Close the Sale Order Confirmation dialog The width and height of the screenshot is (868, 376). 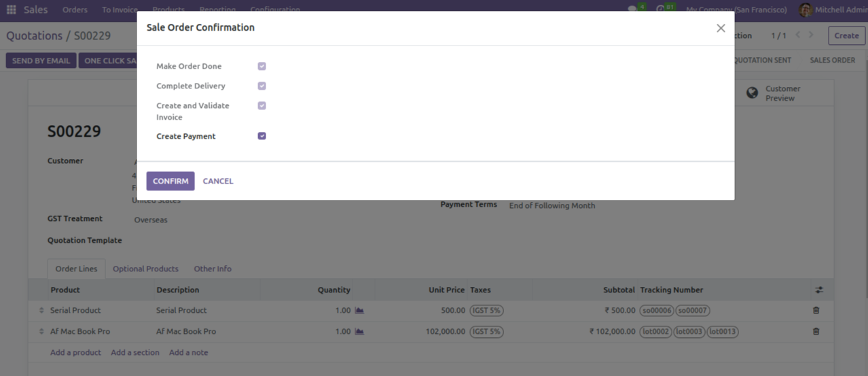point(721,28)
